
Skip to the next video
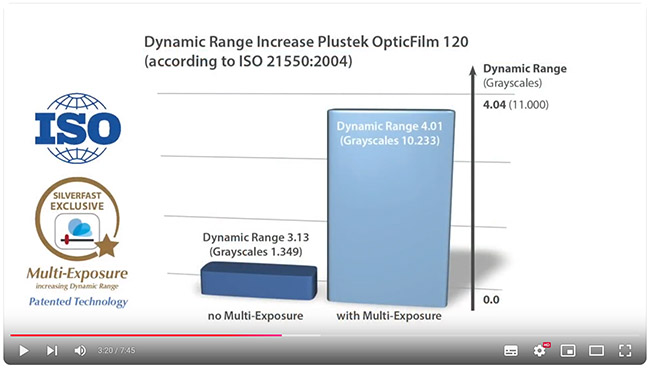click(52, 351)
